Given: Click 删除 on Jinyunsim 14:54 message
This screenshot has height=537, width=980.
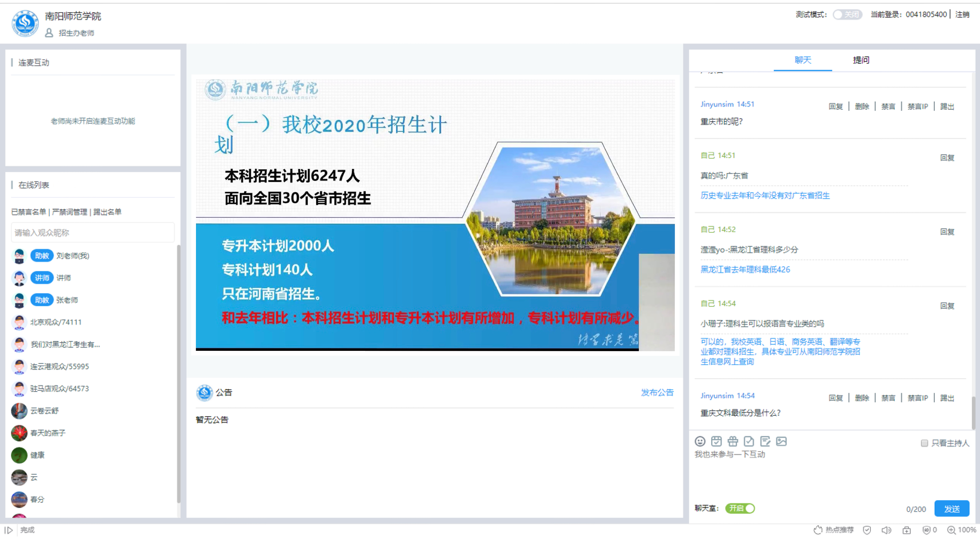Looking at the screenshot, I should tap(862, 398).
